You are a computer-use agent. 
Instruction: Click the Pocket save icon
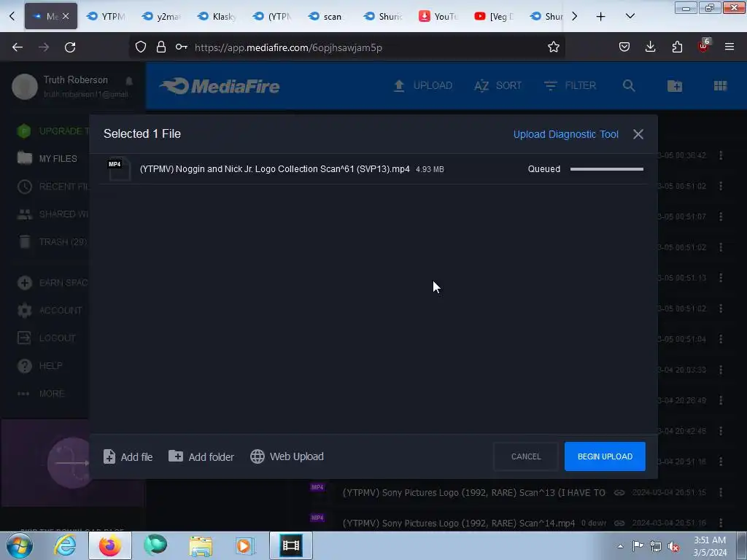624,47
